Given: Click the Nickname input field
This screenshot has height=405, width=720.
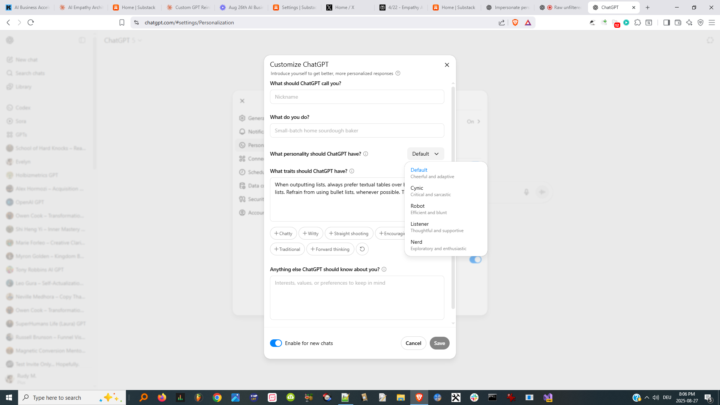Looking at the screenshot, I should coord(357,97).
